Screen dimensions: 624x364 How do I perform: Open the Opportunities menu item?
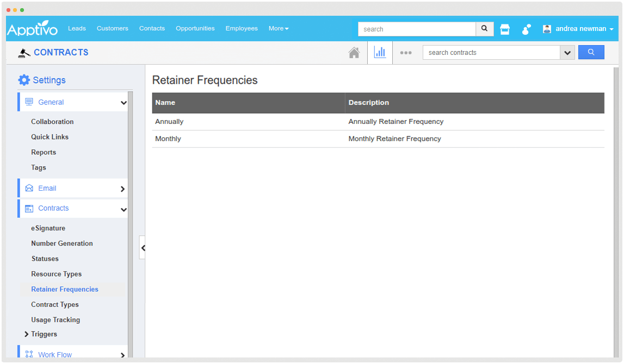coord(195,28)
